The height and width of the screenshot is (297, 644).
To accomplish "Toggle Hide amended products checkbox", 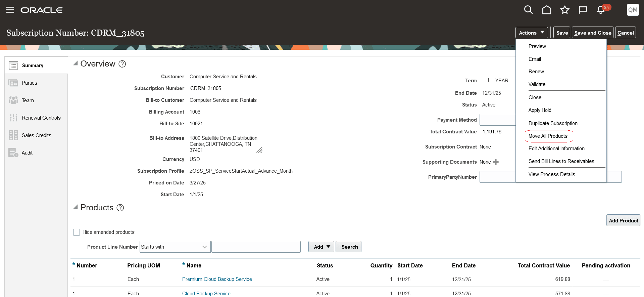I will 77,232.
